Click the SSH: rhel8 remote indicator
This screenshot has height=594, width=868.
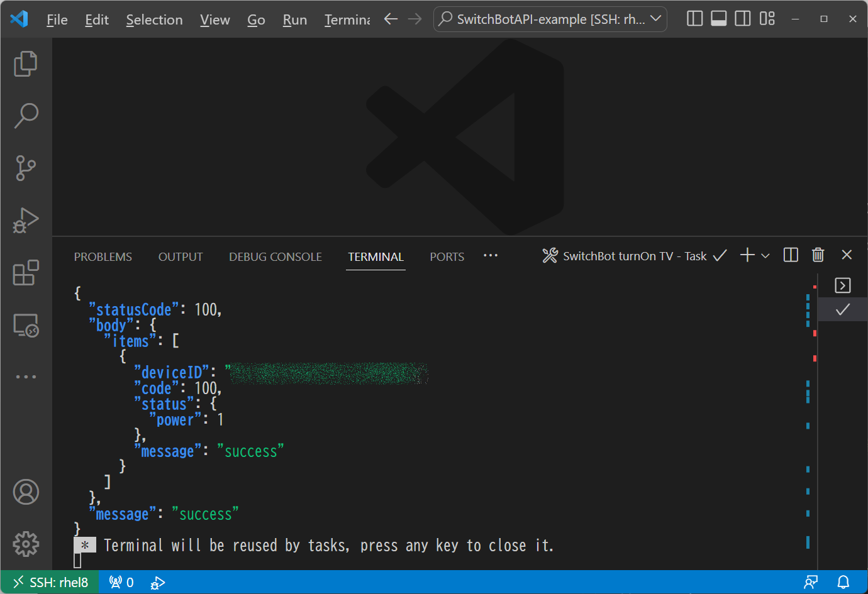pos(49,582)
